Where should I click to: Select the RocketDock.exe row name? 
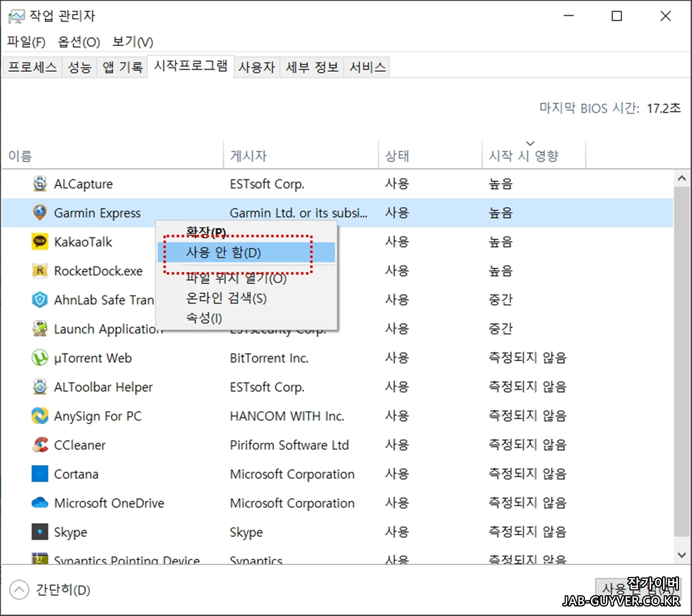tap(98, 271)
